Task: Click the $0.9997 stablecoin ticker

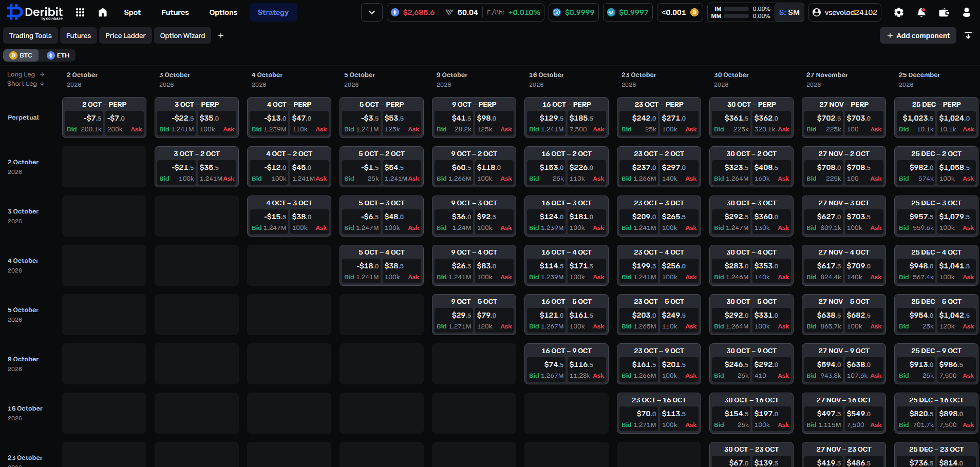Action: (628, 12)
